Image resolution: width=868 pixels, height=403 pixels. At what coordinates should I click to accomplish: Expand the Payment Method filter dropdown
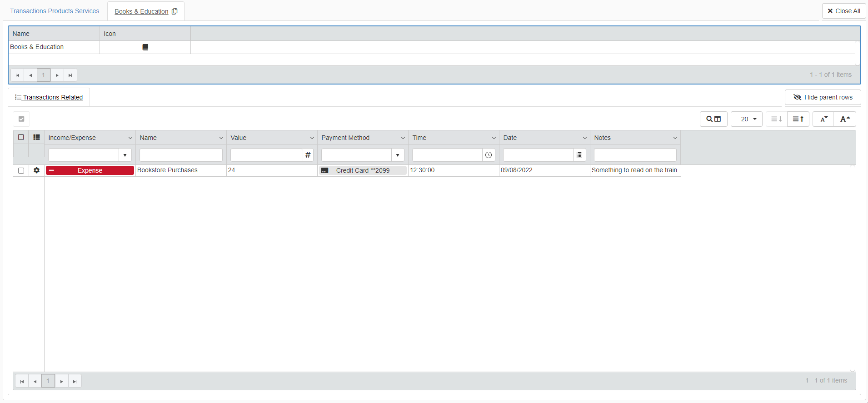click(x=398, y=155)
